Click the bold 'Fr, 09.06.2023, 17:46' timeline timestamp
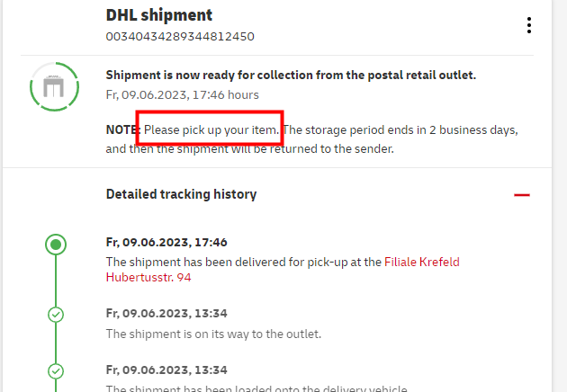The image size is (567, 392). [x=166, y=243]
